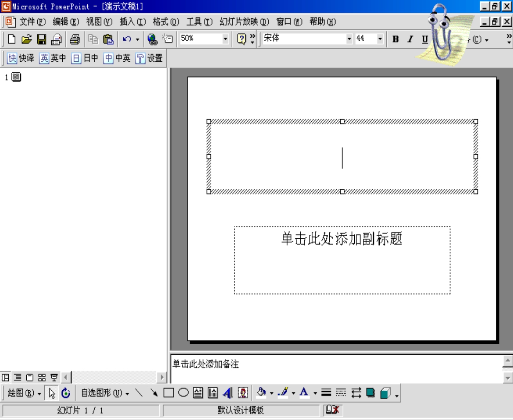Screen dimensions: 513x420
Task: Click the Paste clipboard icon
Action: [x=108, y=39]
